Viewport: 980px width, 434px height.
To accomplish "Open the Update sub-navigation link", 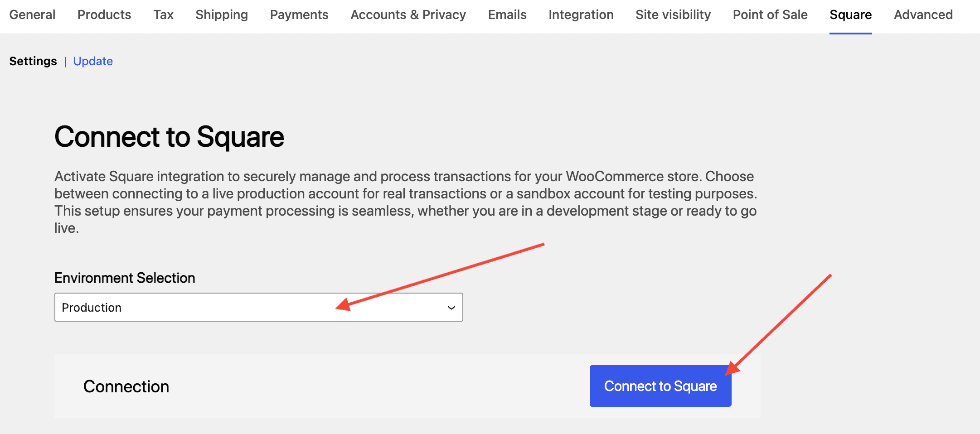I will [93, 61].
